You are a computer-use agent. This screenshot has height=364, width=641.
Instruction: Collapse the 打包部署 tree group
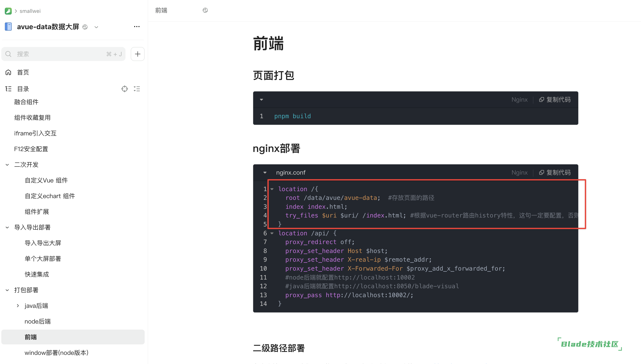pyautogui.click(x=7, y=290)
